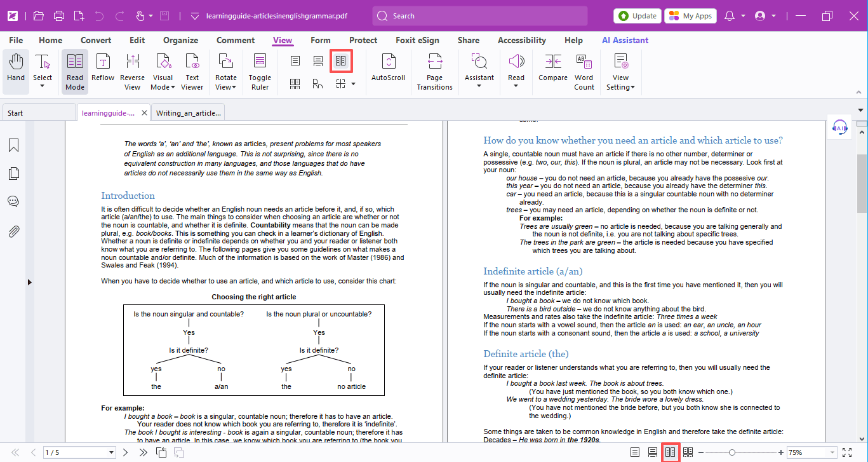
Task: Open the Comments panel
Action: point(13,201)
